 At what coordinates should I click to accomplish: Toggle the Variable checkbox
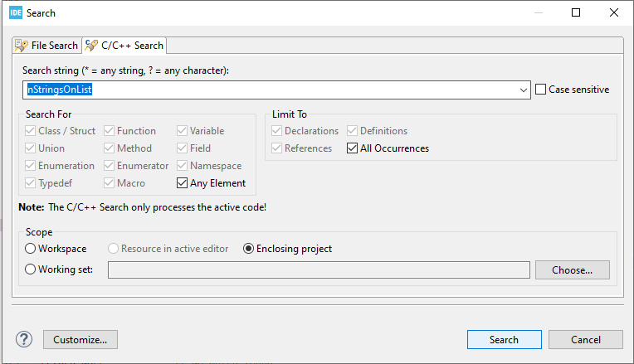coord(182,131)
